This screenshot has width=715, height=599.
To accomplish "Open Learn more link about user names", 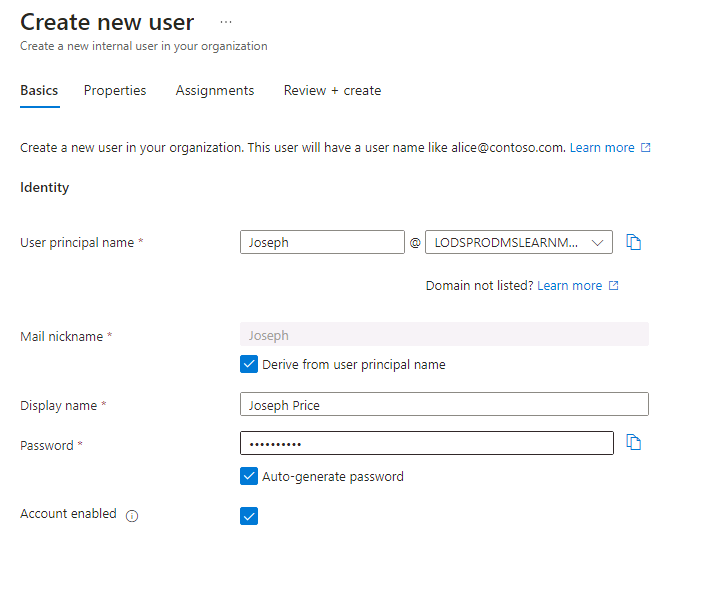I will coord(602,148).
